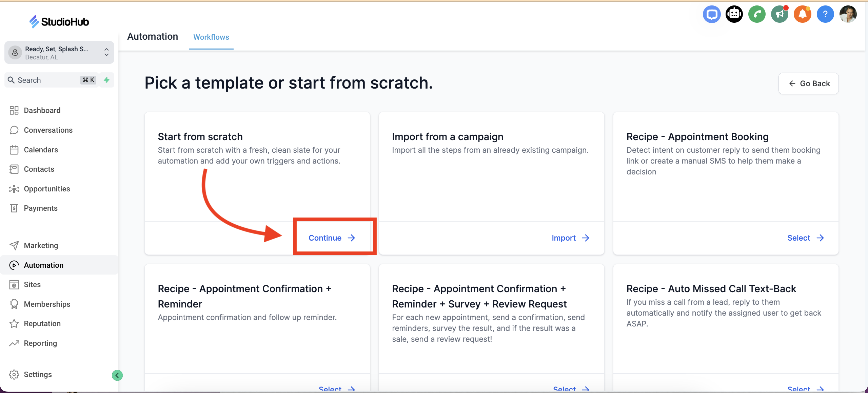
Task: Open Automation in the sidebar menu
Action: coord(43,265)
